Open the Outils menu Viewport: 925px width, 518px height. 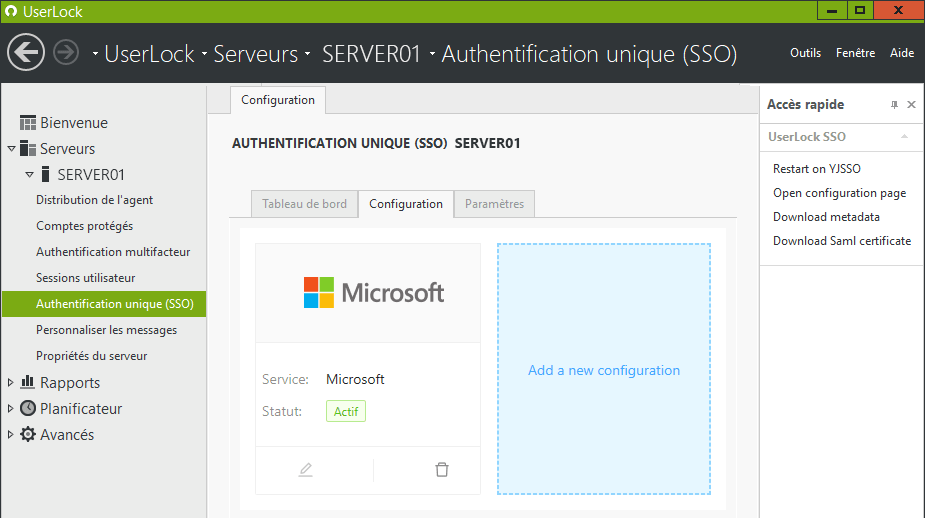pyautogui.click(x=805, y=53)
